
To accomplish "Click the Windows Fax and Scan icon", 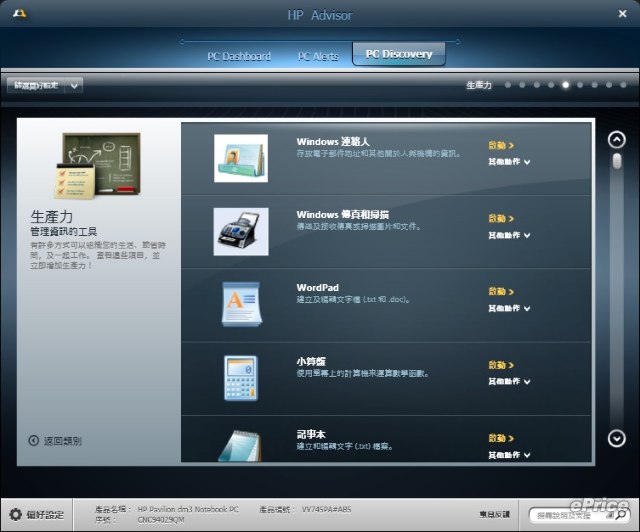I will click(x=241, y=231).
